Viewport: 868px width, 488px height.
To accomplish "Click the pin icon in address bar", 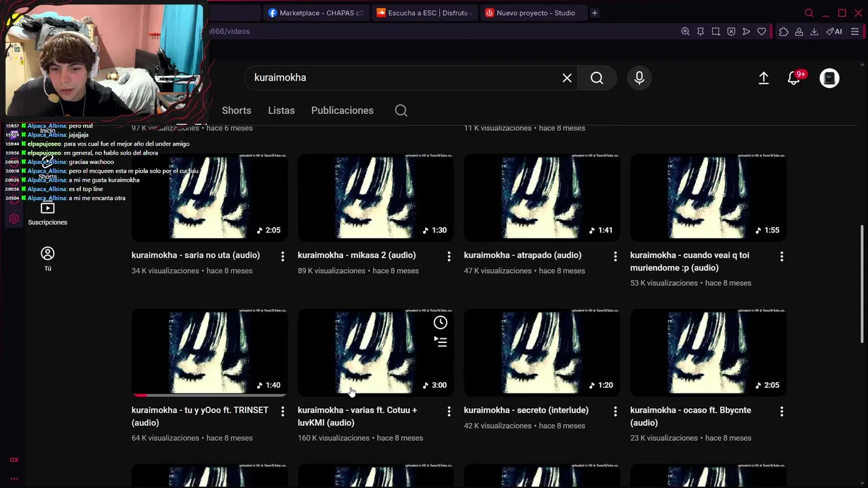I will (x=701, y=31).
